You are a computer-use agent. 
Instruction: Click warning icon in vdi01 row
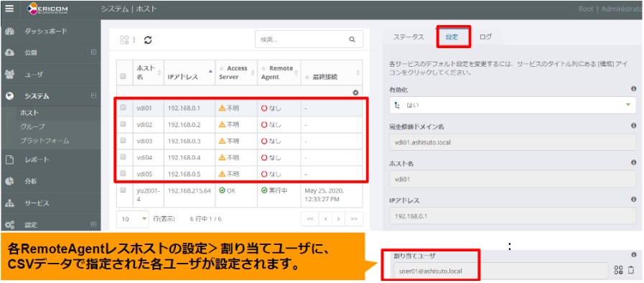point(222,108)
